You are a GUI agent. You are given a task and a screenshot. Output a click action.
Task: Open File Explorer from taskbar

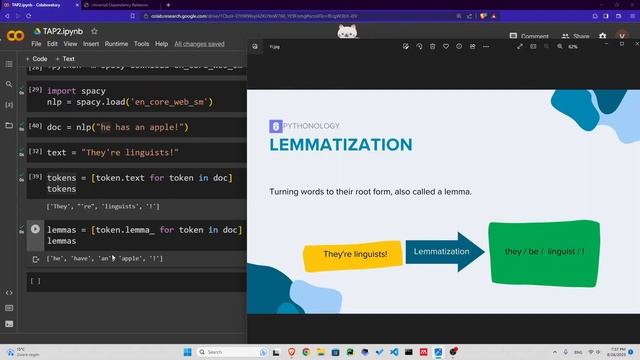321,352
